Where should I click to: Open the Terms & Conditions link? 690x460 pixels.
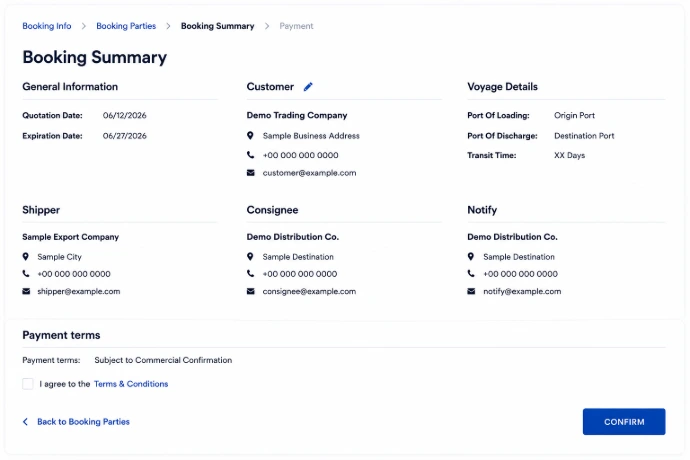[131, 384]
